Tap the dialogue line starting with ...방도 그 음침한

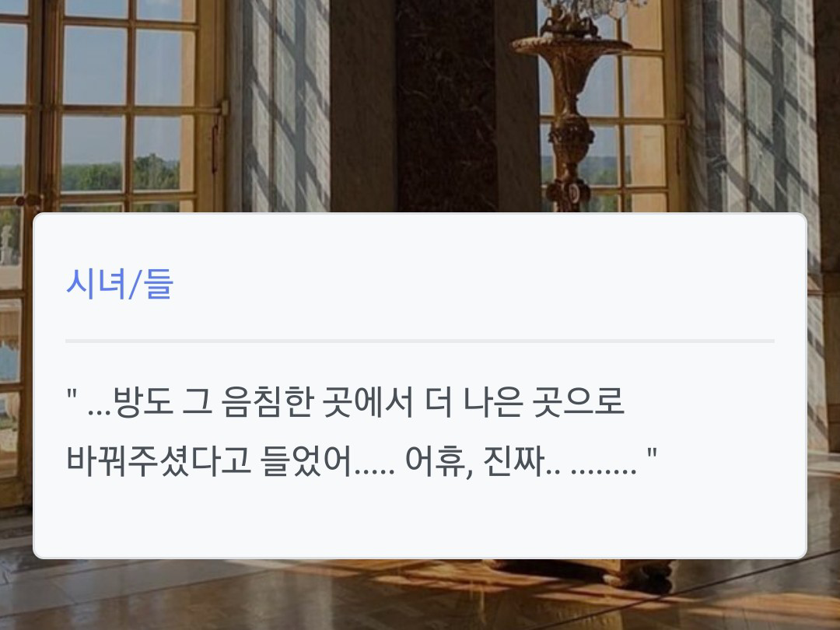click(x=345, y=402)
